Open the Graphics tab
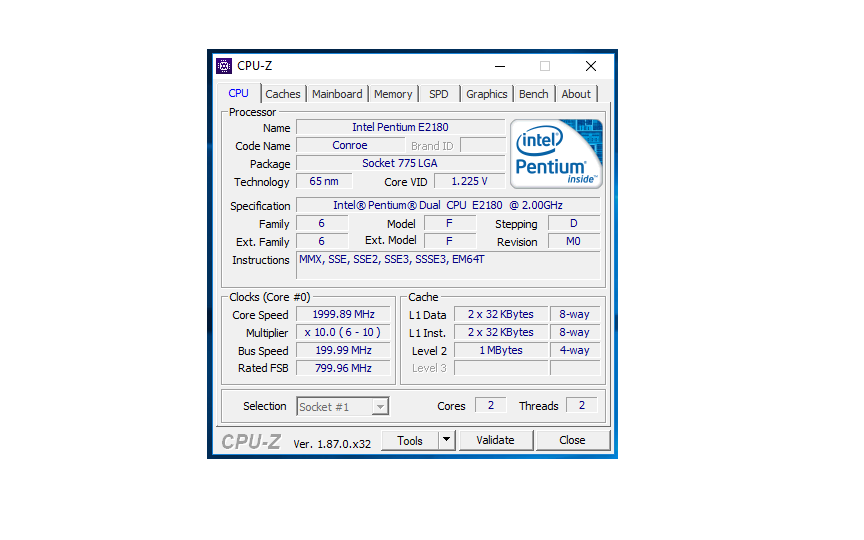 click(x=487, y=94)
